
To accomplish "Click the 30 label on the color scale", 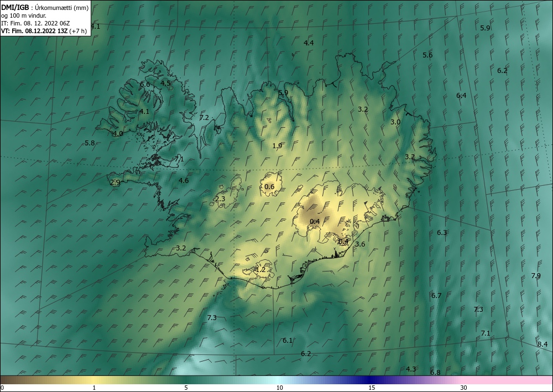I will coord(464,388).
